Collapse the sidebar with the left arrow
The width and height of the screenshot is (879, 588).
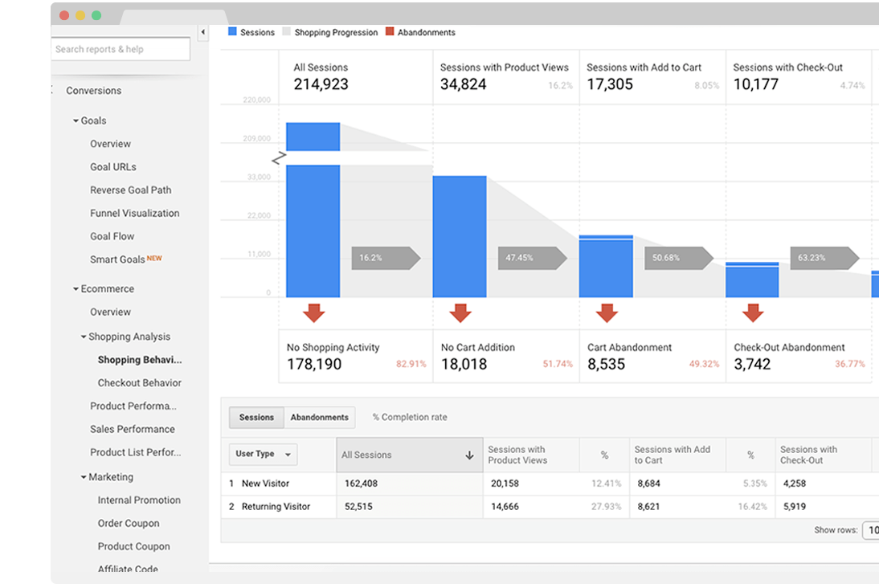202,32
